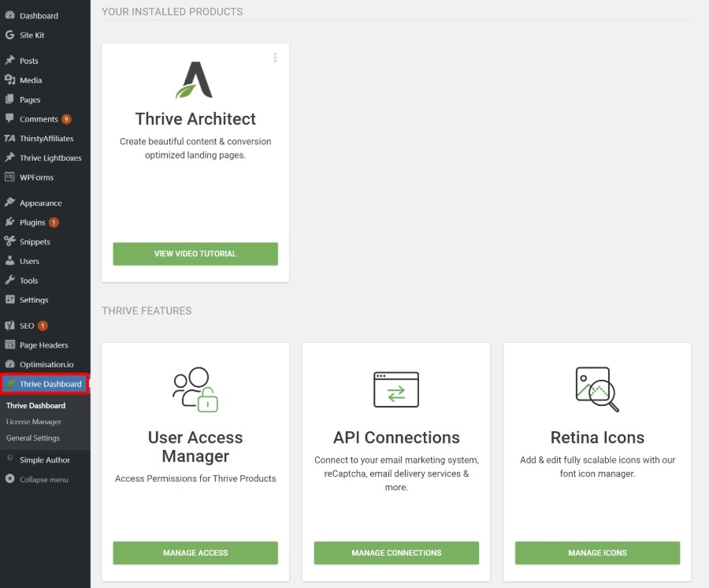Click the Tools wrench icon
This screenshot has height=588, width=709.
10,280
